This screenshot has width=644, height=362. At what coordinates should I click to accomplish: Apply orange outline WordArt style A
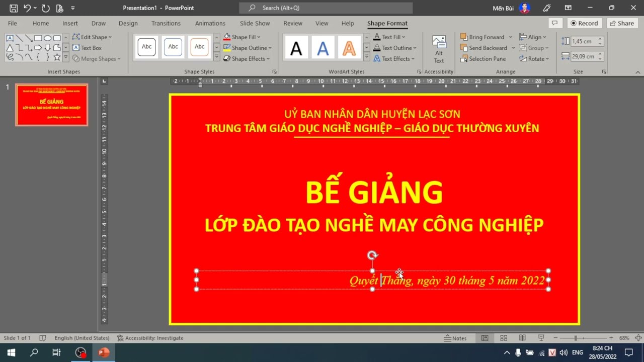[x=349, y=48]
